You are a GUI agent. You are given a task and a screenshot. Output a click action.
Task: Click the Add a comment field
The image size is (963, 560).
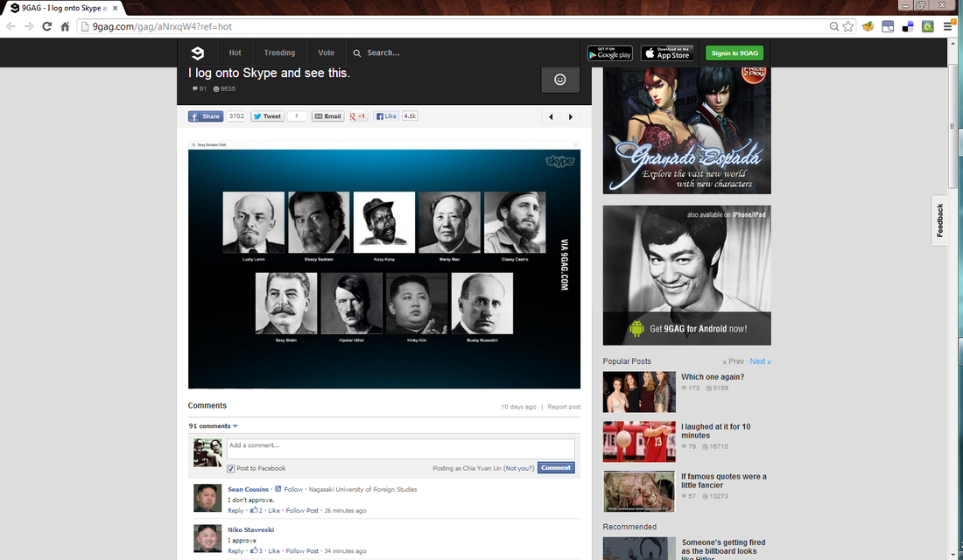400,448
